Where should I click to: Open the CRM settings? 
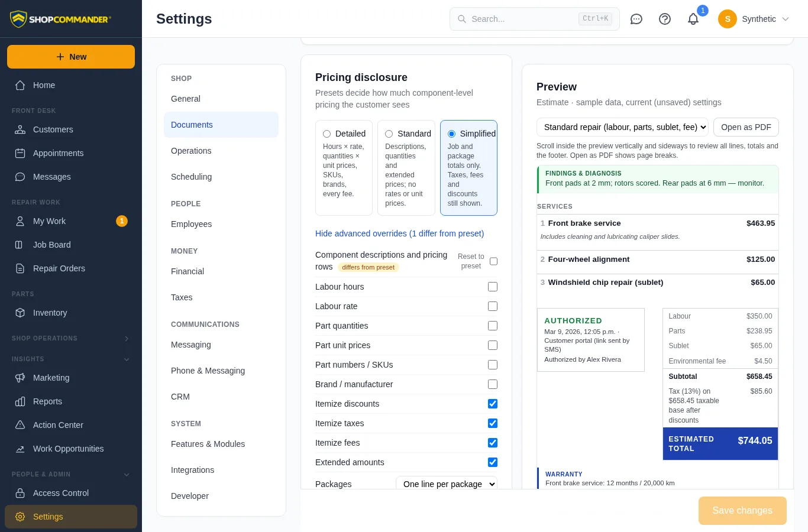point(221,397)
